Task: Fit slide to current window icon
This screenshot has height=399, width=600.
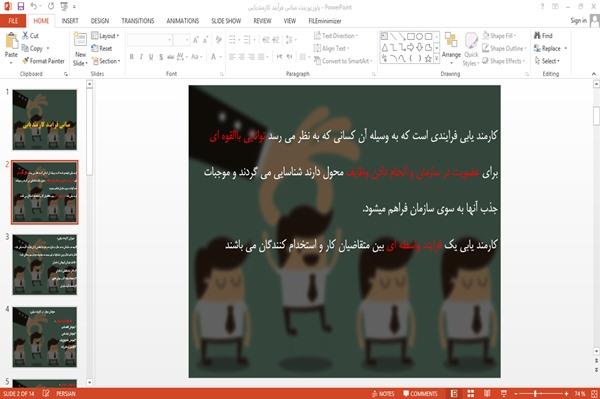Action: coord(594,394)
